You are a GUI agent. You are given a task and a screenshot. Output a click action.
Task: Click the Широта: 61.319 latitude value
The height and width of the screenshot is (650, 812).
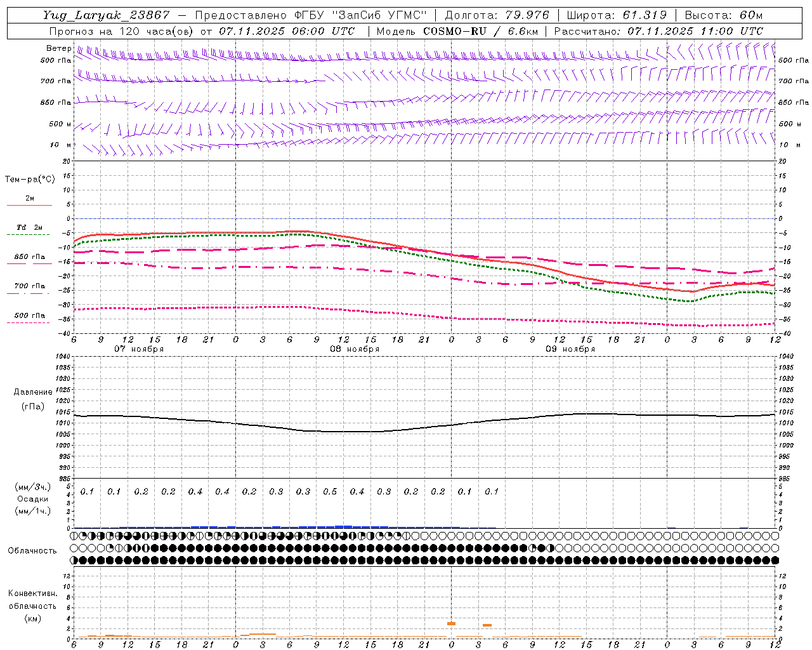tap(617, 15)
